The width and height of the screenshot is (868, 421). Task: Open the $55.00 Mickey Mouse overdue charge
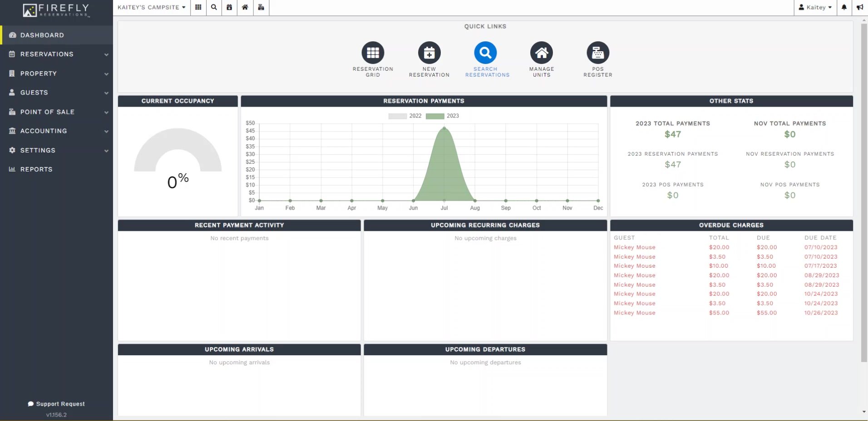[x=634, y=313]
